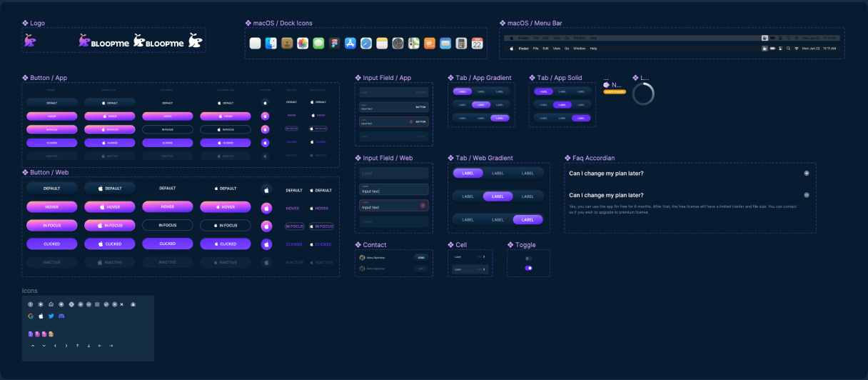The image size is (868, 380).
Task: Open the Help menu in the brighter menu bar
Action: [x=593, y=49]
